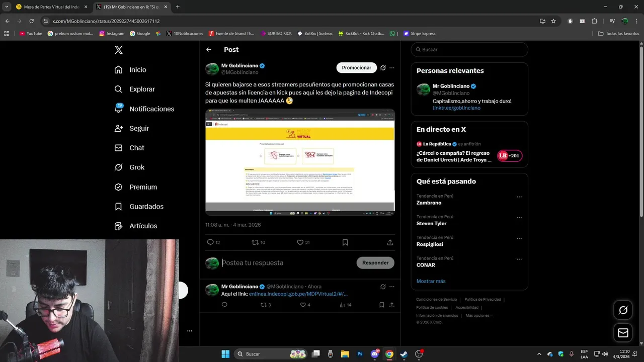The height and width of the screenshot is (362, 644).
Task: Open Photoshop from the taskbar
Action: tap(360, 354)
